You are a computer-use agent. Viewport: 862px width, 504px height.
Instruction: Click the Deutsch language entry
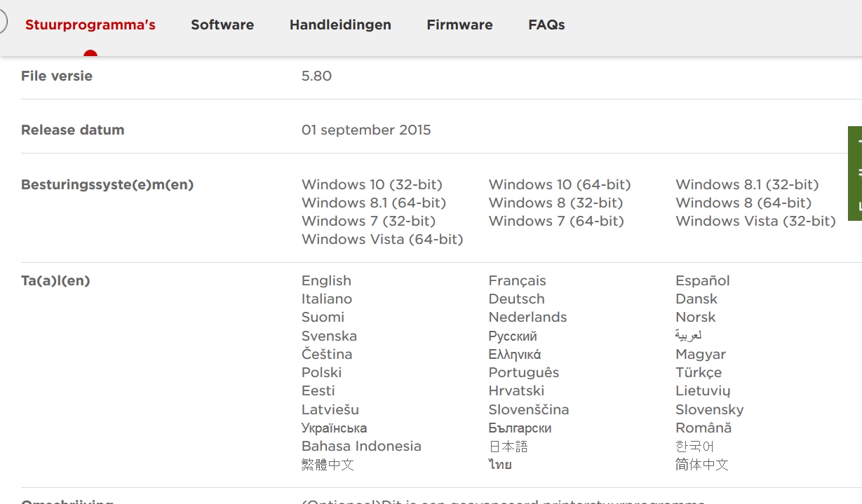516,299
